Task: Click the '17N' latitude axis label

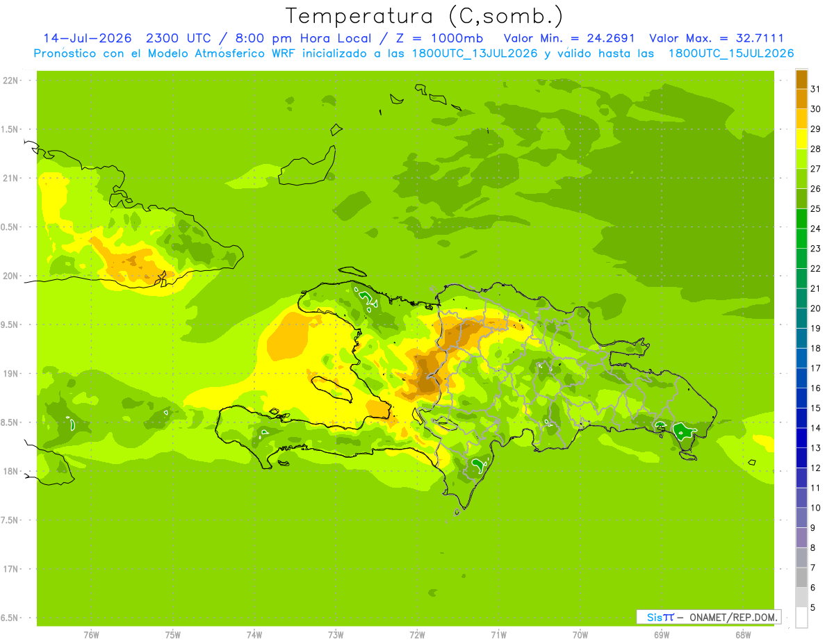Action: 11,569
